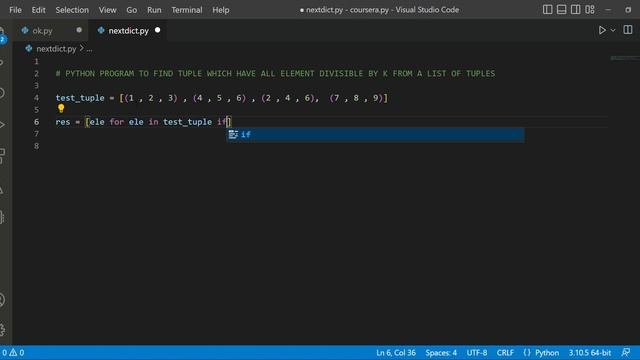Click the 'for' keyword on line 6
The height and width of the screenshot is (360, 640).
point(116,122)
